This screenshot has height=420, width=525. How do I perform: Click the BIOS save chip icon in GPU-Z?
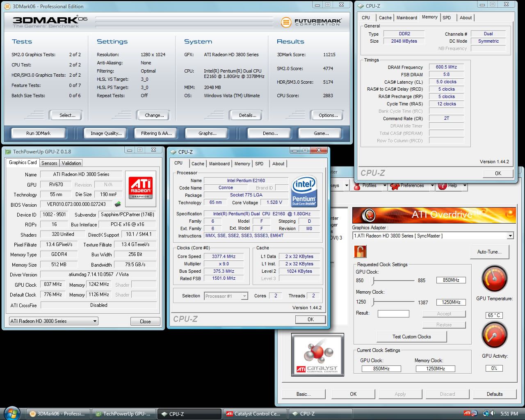click(x=118, y=204)
